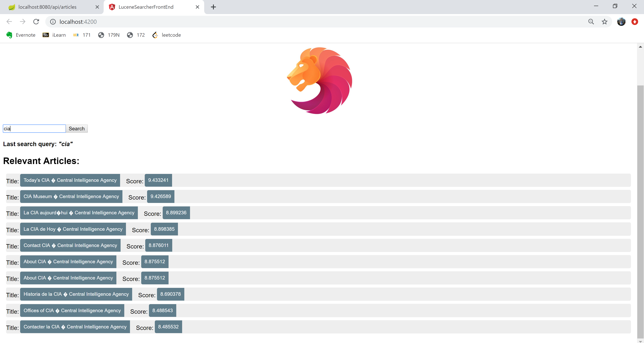Open the zoom magnifier icon in address bar

tap(591, 22)
